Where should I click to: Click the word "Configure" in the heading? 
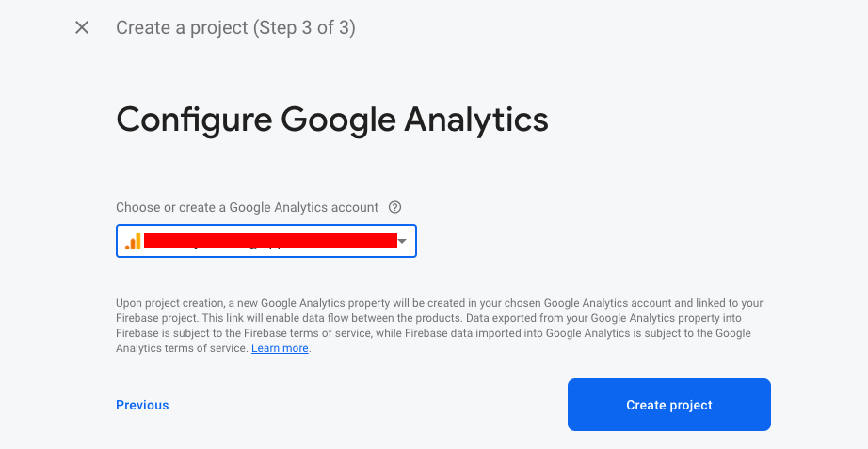[193, 120]
